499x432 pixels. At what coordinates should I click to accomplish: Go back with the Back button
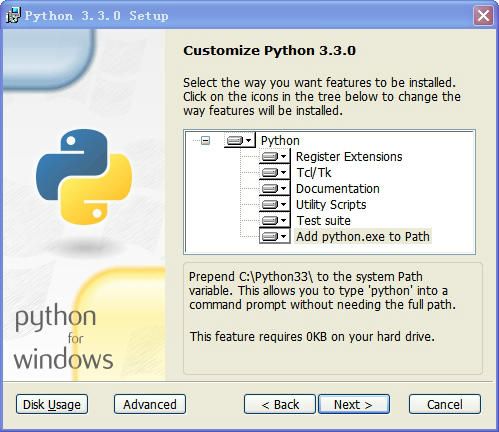[x=280, y=404]
